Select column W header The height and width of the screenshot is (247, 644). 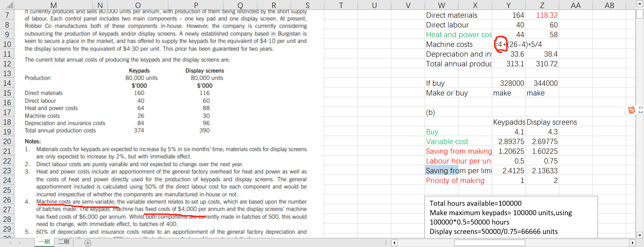pyautogui.click(x=441, y=5)
